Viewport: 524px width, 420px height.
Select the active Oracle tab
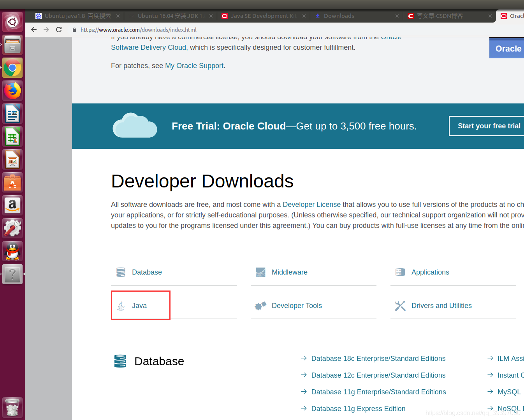[511, 16]
